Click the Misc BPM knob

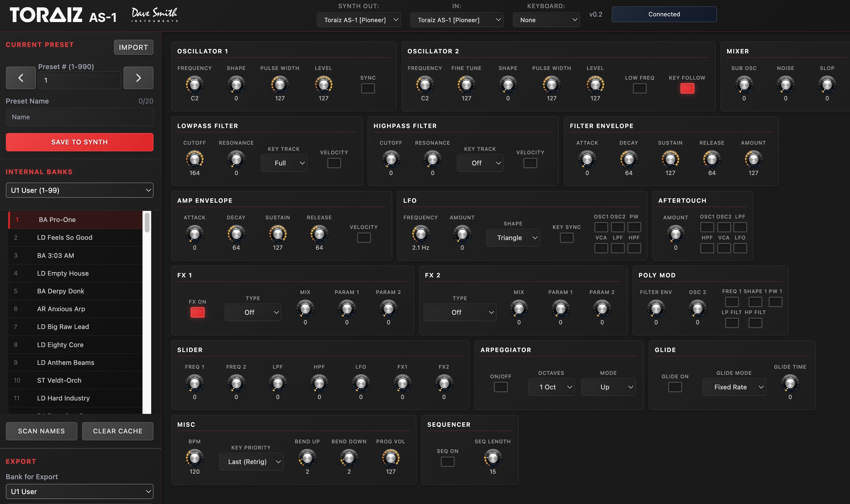point(194,458)
